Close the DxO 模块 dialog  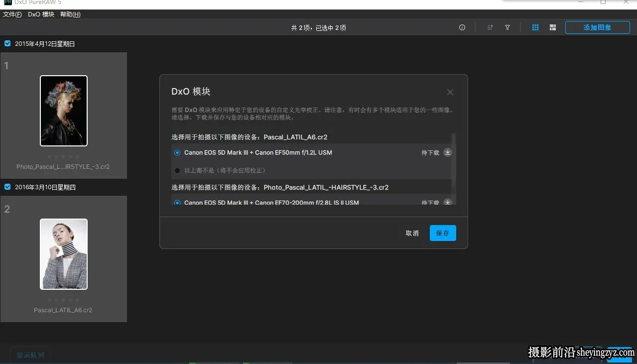[450, 92]
